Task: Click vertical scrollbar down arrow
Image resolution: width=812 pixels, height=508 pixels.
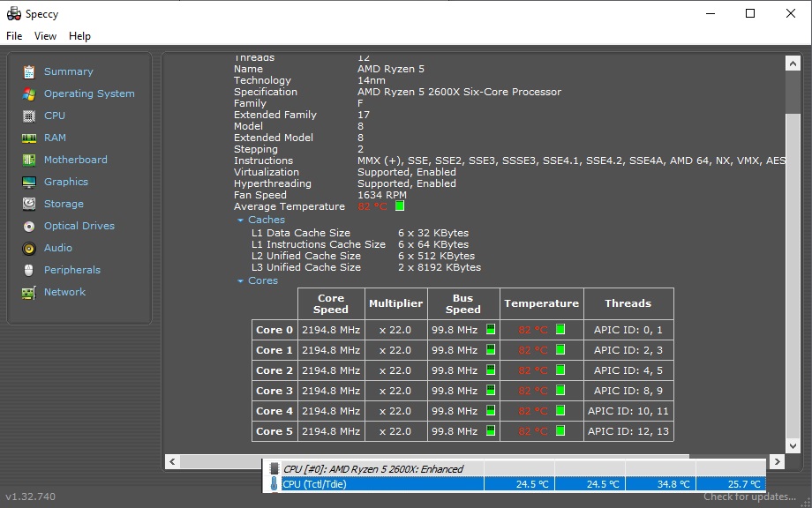Action: click(793, 445)
